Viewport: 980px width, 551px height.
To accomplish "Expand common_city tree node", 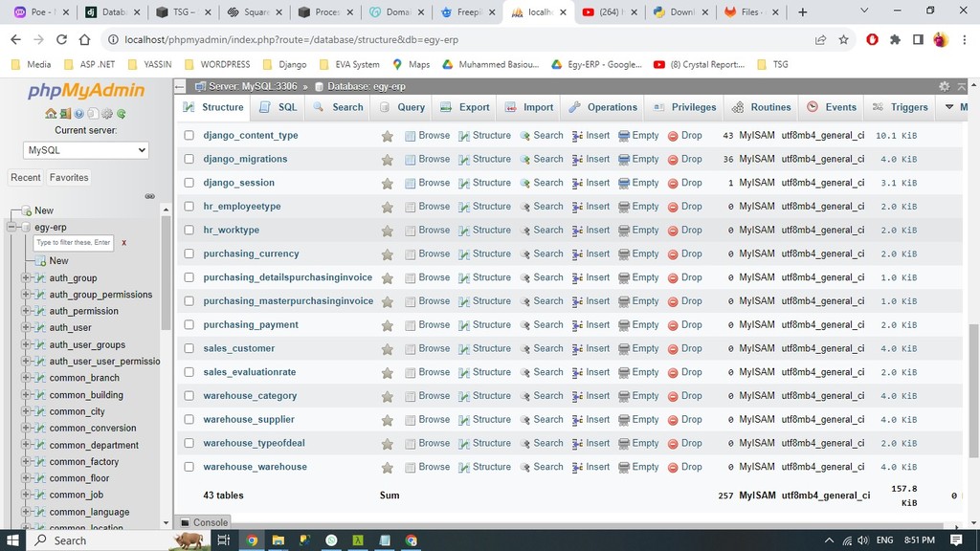I will point(26,411).
